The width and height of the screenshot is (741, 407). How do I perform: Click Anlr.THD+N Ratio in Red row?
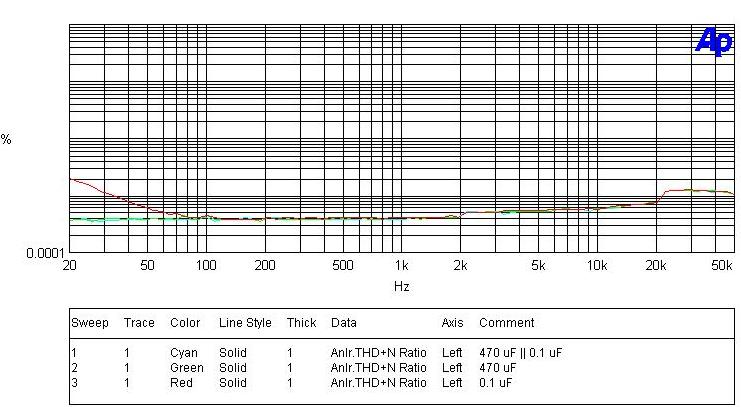[x=379, y=382]
